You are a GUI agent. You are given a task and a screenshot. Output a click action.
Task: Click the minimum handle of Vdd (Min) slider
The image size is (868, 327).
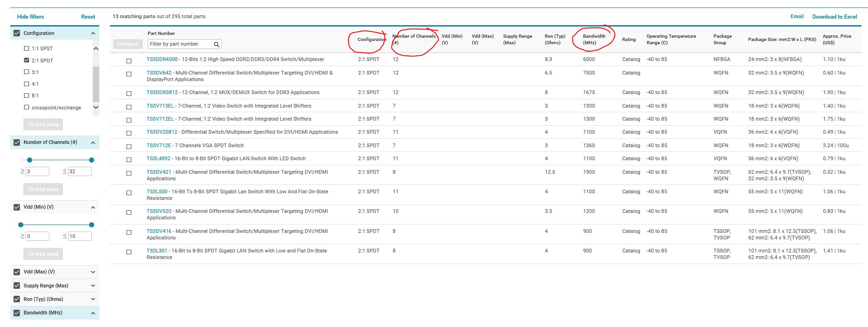[x=21, y=225]
